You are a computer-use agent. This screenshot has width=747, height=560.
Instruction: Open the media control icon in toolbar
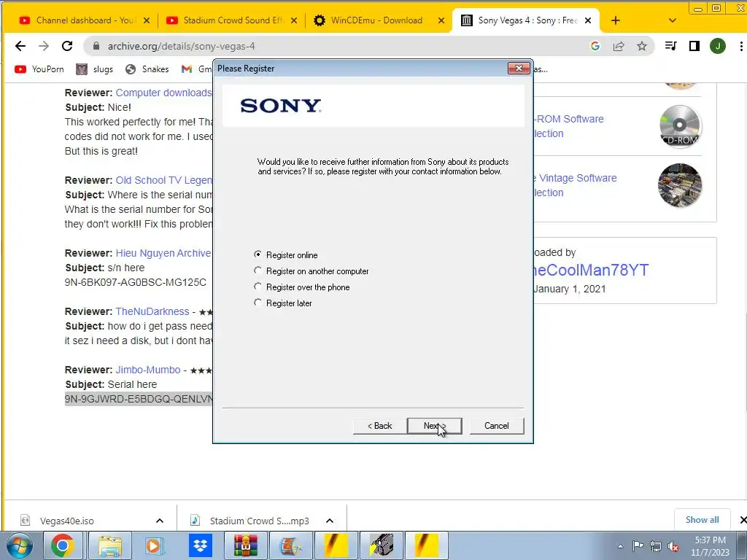pyautogui.click(x=671, y=46)
